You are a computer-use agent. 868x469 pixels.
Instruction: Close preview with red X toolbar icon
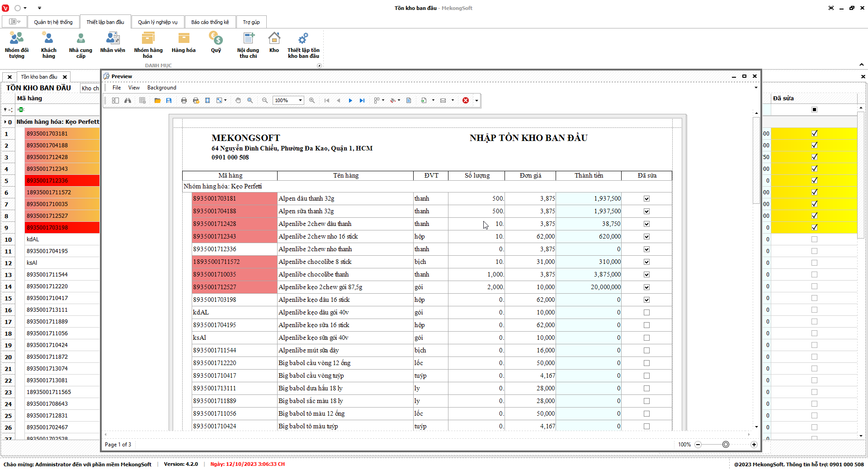pos(466,100)
